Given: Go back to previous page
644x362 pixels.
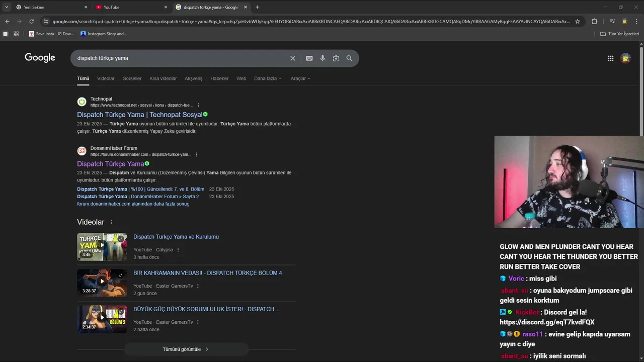Looking at the screenshot, I should click(x=7, y=21).
